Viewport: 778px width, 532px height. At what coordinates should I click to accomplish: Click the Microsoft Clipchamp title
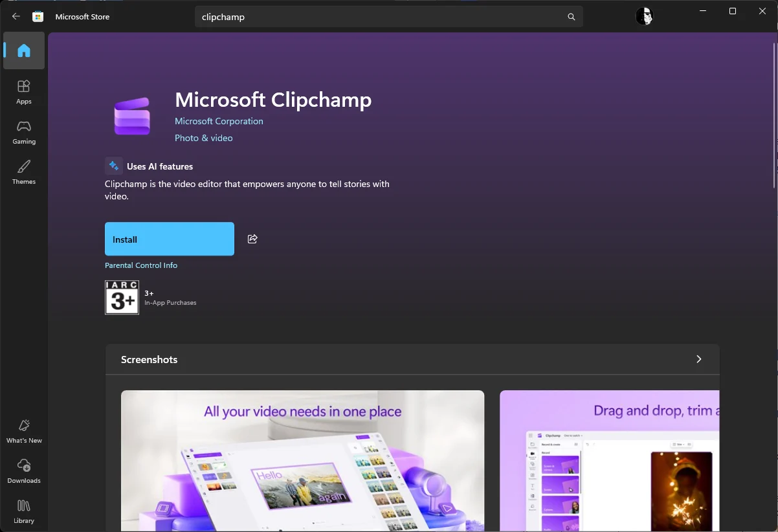click(x=273, y=100)
